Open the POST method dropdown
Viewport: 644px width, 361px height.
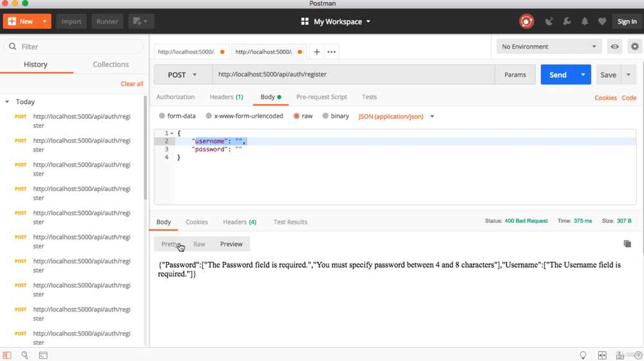pos(183,75)
